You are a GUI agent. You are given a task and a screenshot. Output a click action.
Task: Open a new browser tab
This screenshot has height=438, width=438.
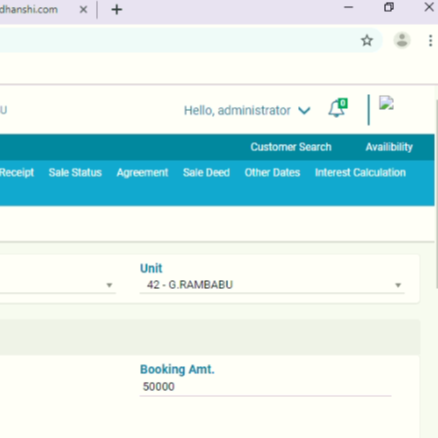(x=117, y=10)
